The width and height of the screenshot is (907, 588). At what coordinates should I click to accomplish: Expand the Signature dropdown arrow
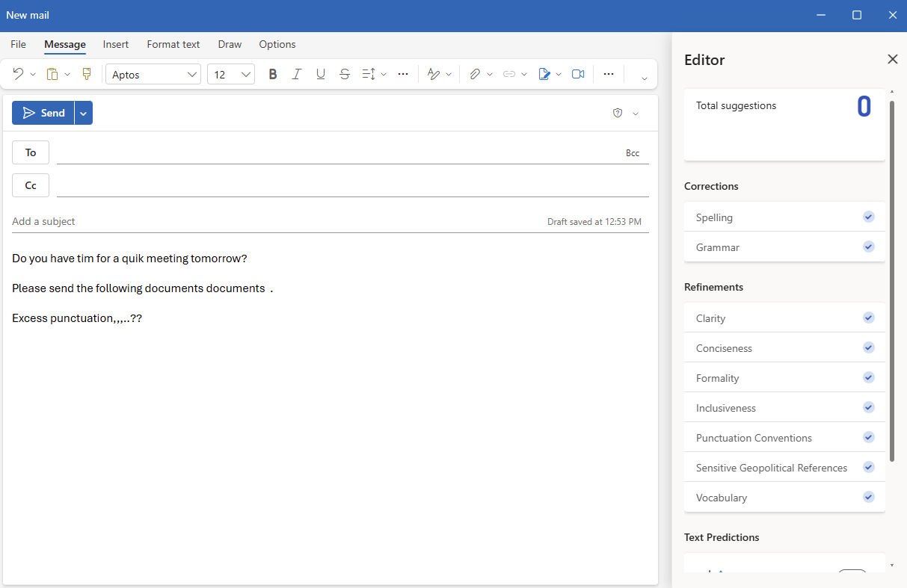(559, 75)
